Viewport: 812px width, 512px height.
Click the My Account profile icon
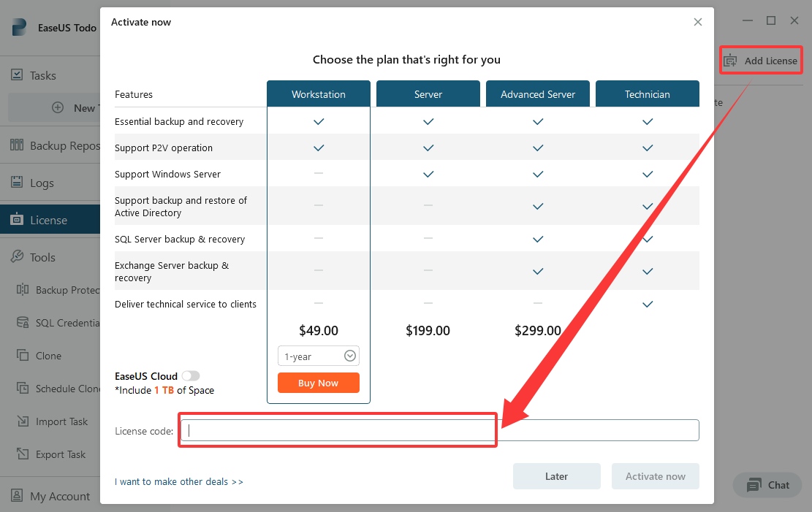(17, 495)
